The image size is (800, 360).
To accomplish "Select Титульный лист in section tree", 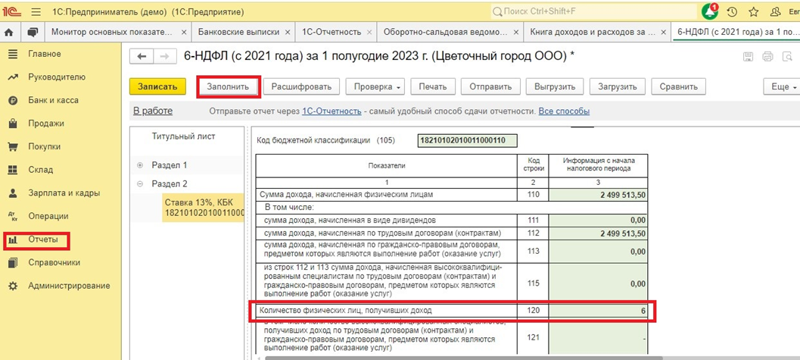I will [x=184, y=136].
